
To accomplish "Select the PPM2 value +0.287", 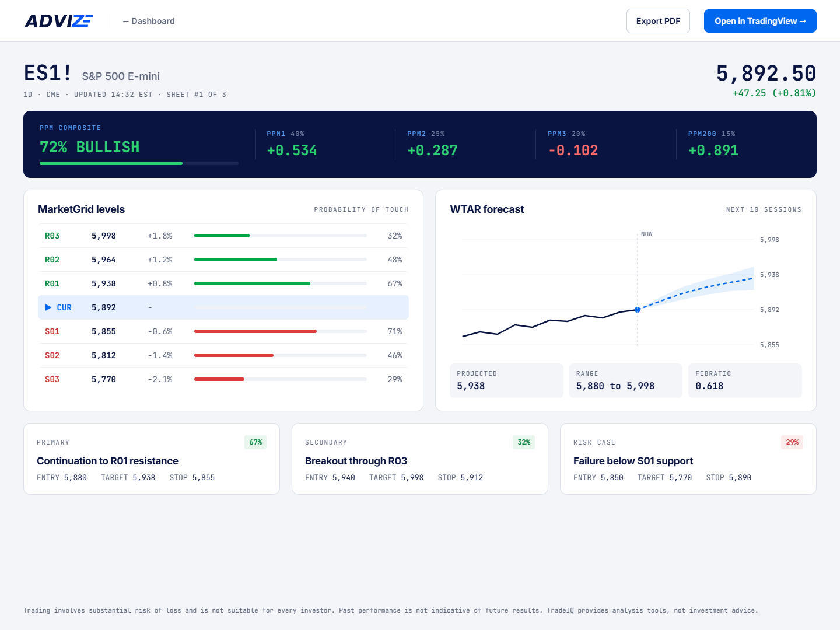I will point(432,150).
